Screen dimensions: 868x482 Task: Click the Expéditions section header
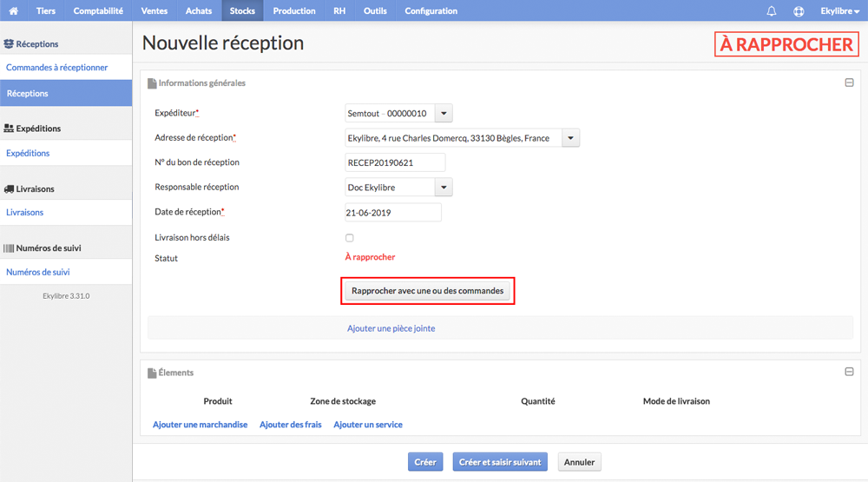click(x=32, y=129)
